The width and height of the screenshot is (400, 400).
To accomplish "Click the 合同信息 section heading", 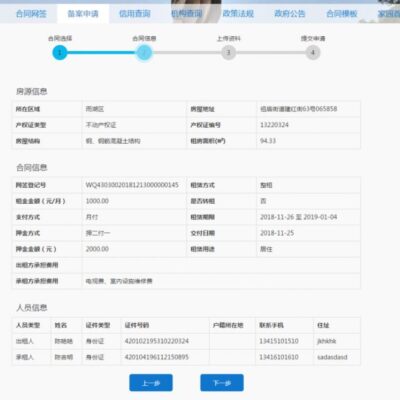I will pos(32,167).
